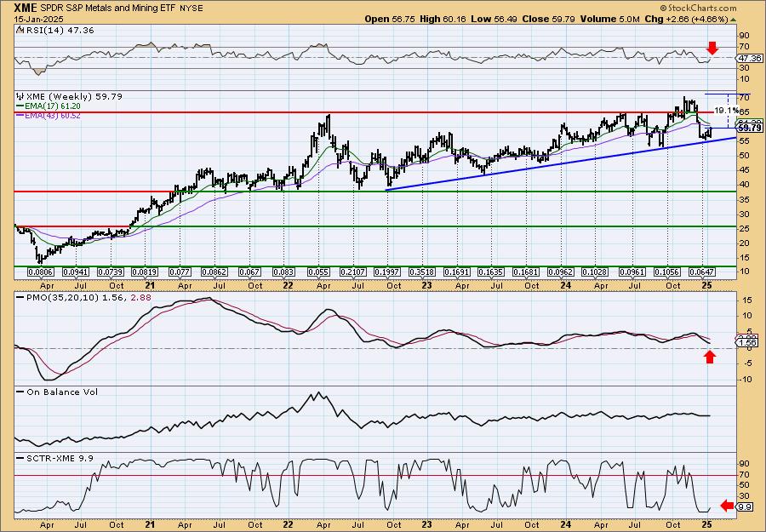Click the 0.1635 yield value box

(491, 272)
